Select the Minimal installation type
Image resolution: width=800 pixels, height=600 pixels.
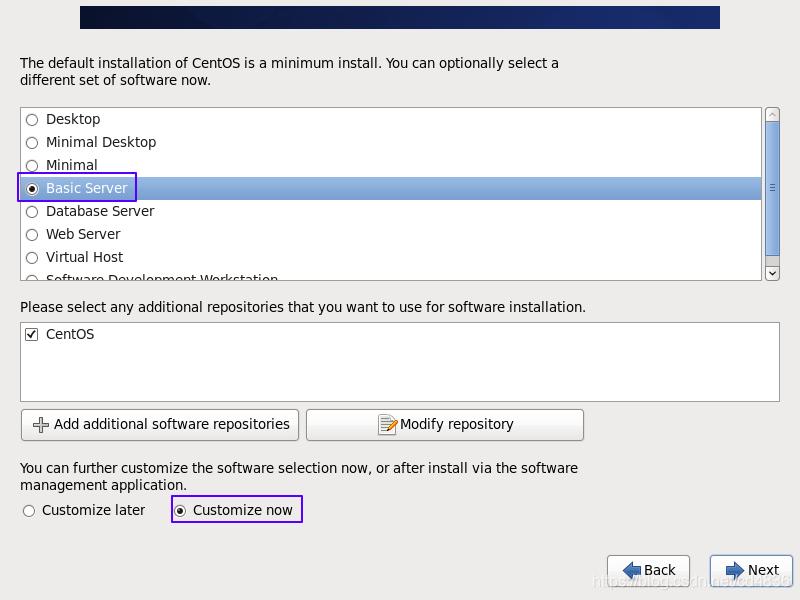point(32,166)
